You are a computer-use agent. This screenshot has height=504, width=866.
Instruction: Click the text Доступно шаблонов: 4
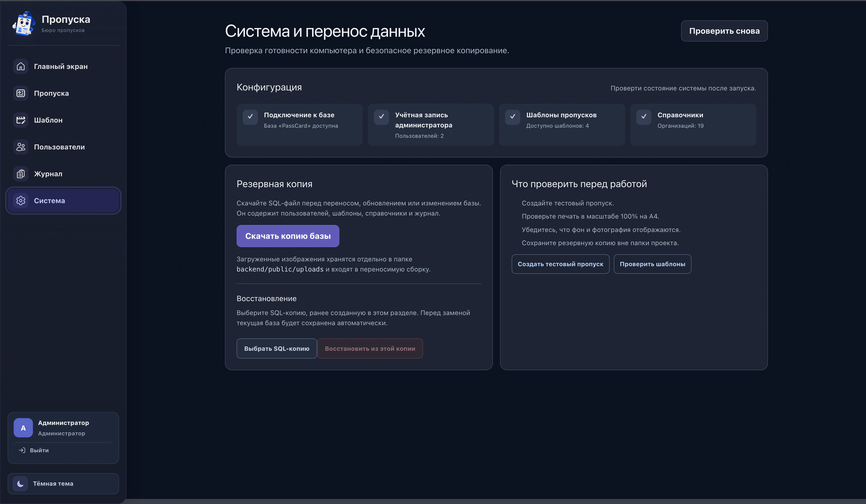(557, 126)
